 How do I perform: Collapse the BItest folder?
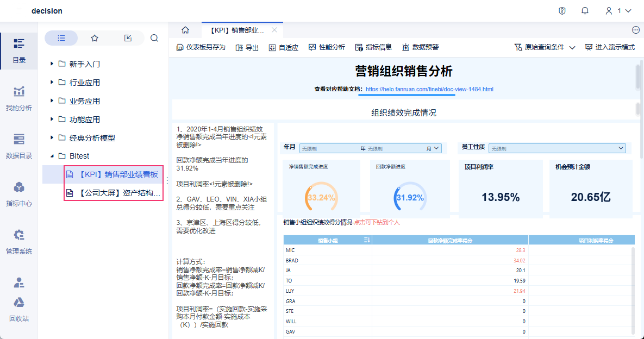[52, 156]
